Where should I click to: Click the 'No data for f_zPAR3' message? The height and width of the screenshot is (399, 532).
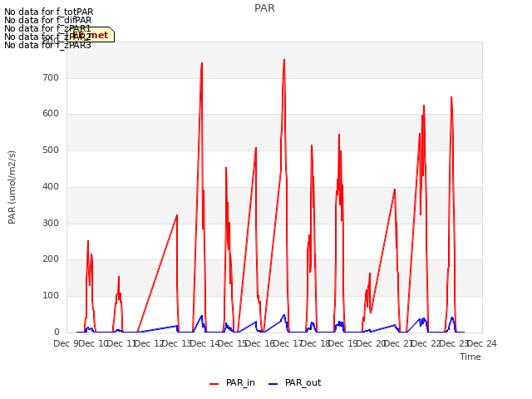(x=48, y=45)
